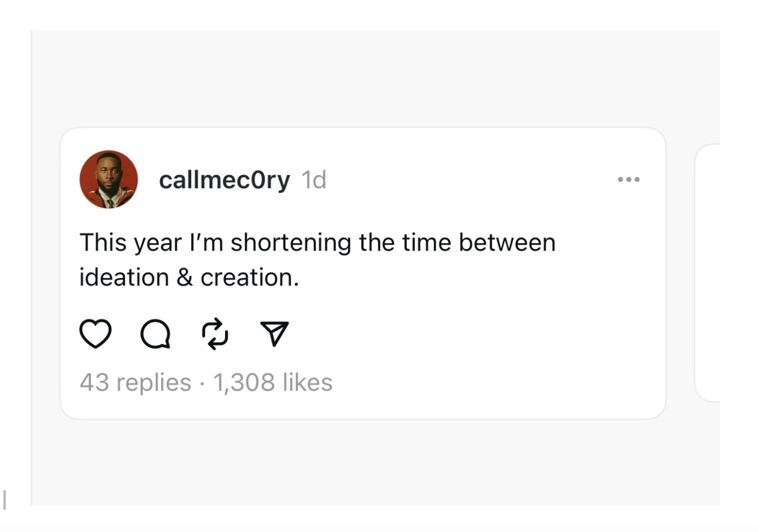Click the word 'year' in the post text
758x532 pixels.
[157, 244]
